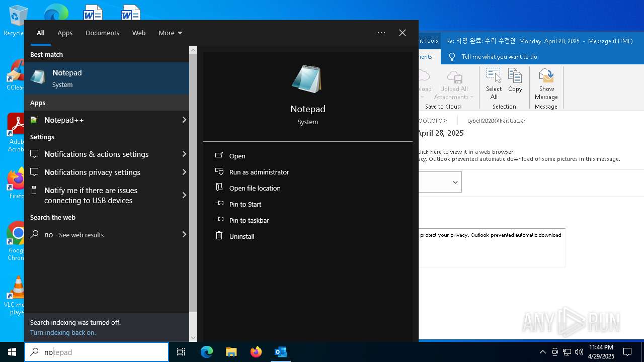
Task: Click Tell me lightbulb icon in Outlook
Action: (x=452, y=57)
